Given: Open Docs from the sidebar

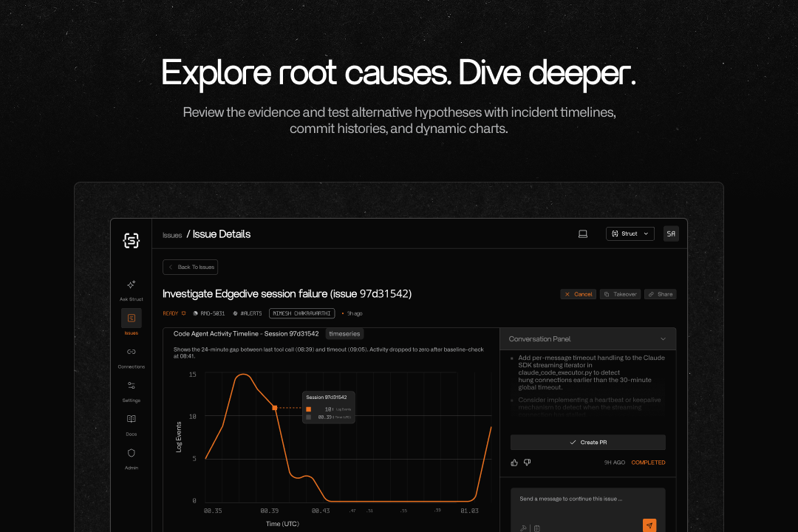Looking at the screenshot, I should (x=132, y=425).
